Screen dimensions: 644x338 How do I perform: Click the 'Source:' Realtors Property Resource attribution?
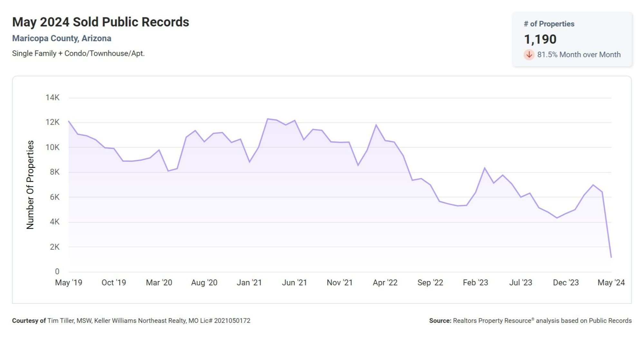530,321
